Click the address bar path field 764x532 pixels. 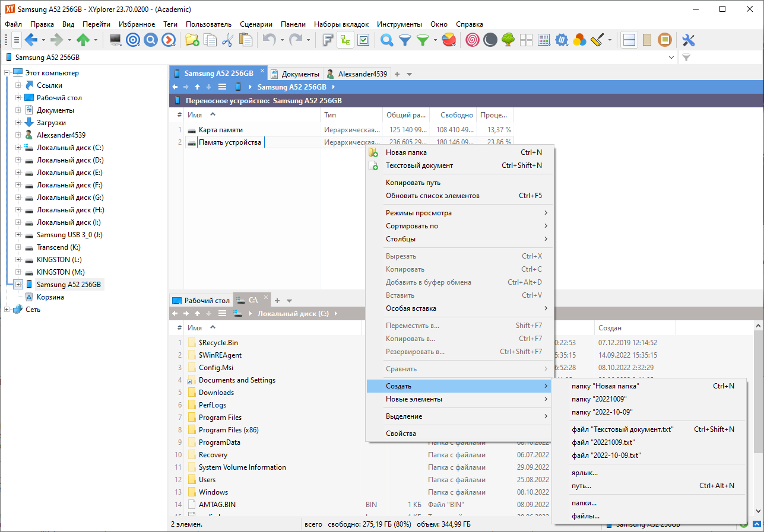pyautogui.click(x=338, y=58)
